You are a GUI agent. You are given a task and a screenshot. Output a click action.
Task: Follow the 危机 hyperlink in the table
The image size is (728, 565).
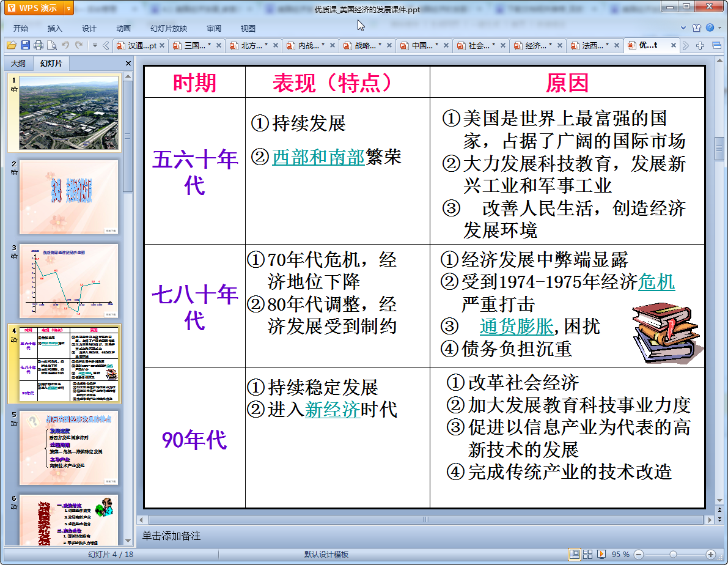(656, 281)
